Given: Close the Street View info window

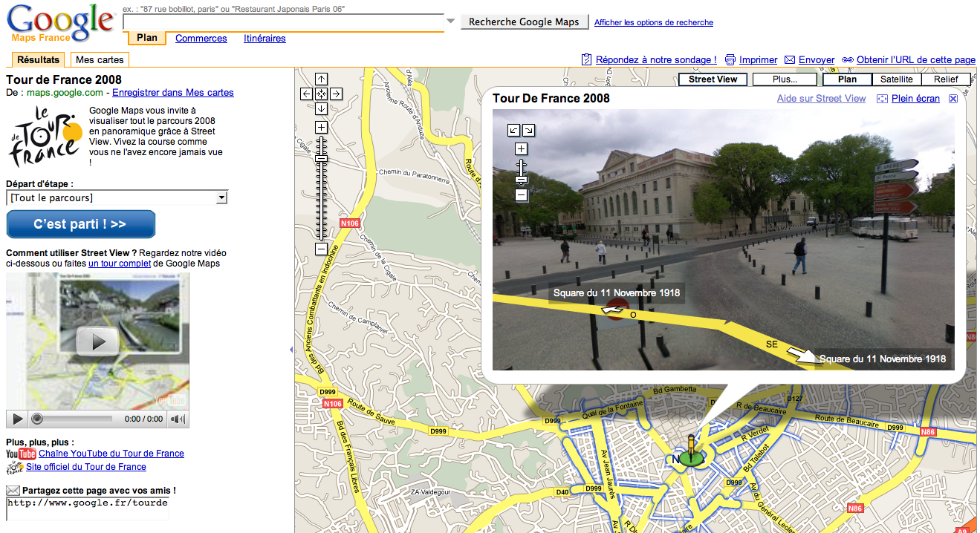Looking at the screenshot, I should pyautogui.click(x=953, y=99).
